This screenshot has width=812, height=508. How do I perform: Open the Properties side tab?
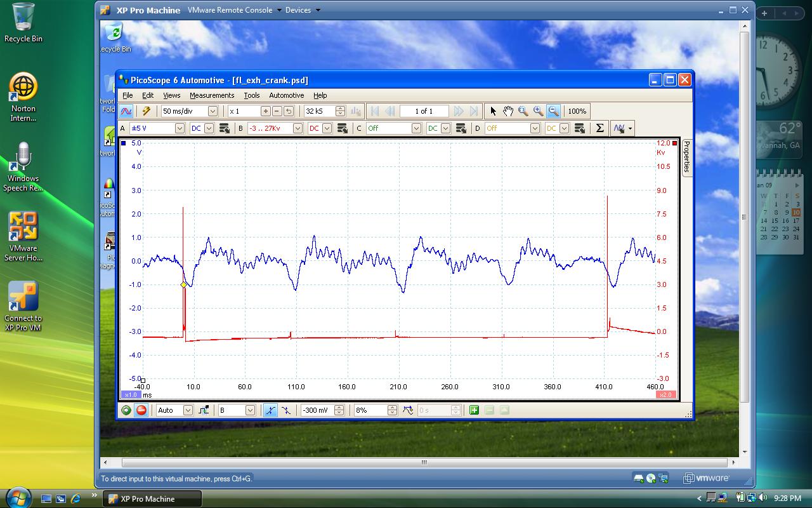(686, 156)
